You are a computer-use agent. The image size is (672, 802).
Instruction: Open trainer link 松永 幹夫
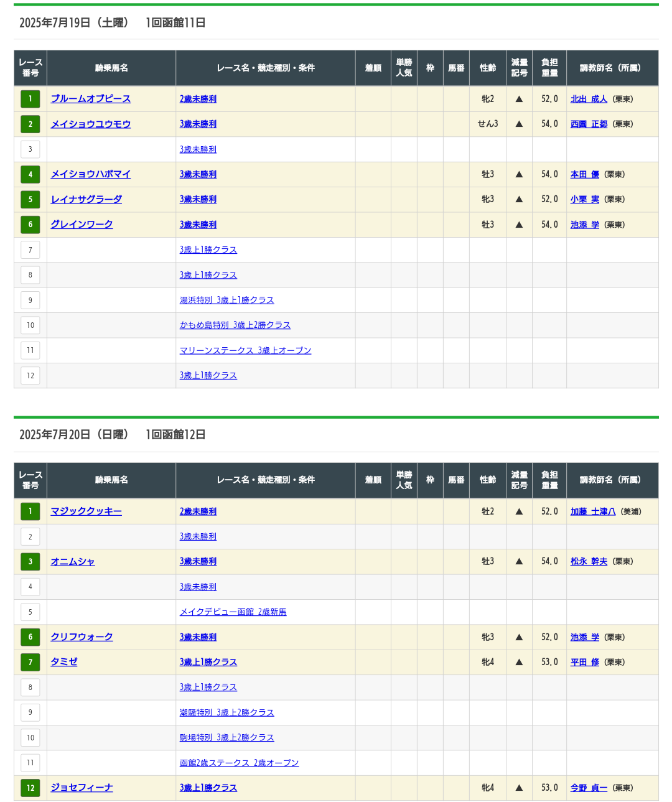[589, 561]
